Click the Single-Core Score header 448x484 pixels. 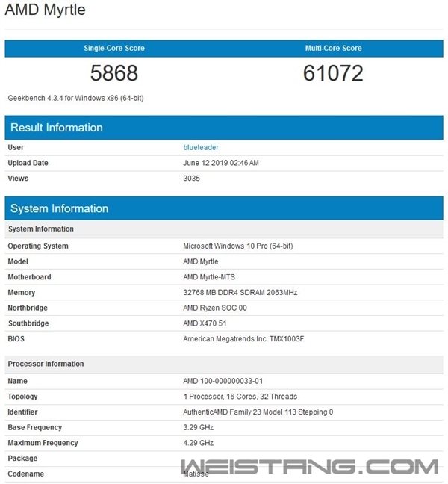pyautogui.click(x=114, y=48)
